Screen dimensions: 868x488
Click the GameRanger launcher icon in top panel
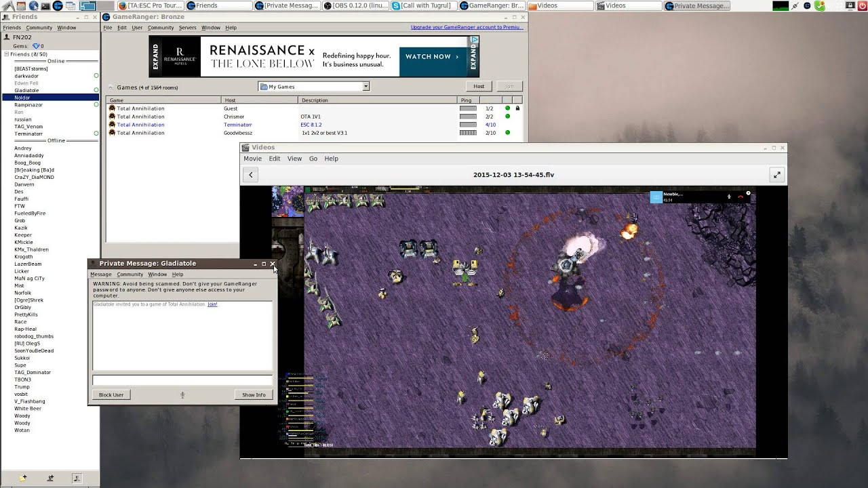tap(58, 5)
